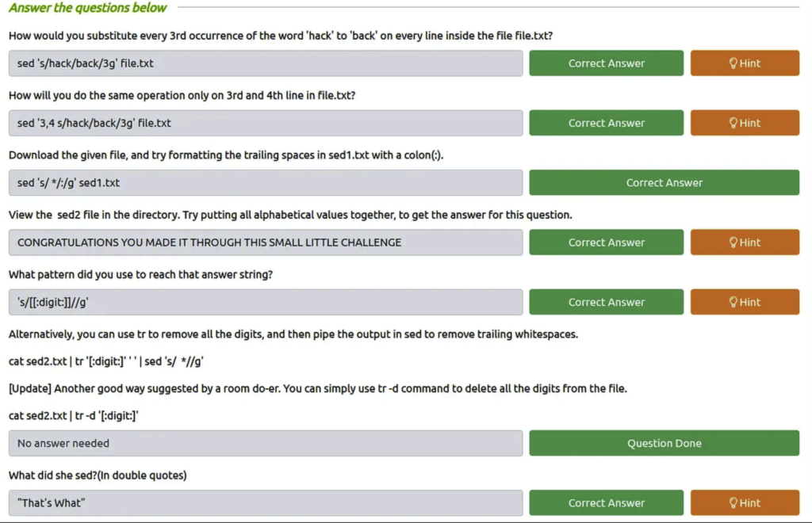Show the Hint for the sed2 file question
Image resolution: width=812 pixels, height=523 pixels.
tap(745, 242)
